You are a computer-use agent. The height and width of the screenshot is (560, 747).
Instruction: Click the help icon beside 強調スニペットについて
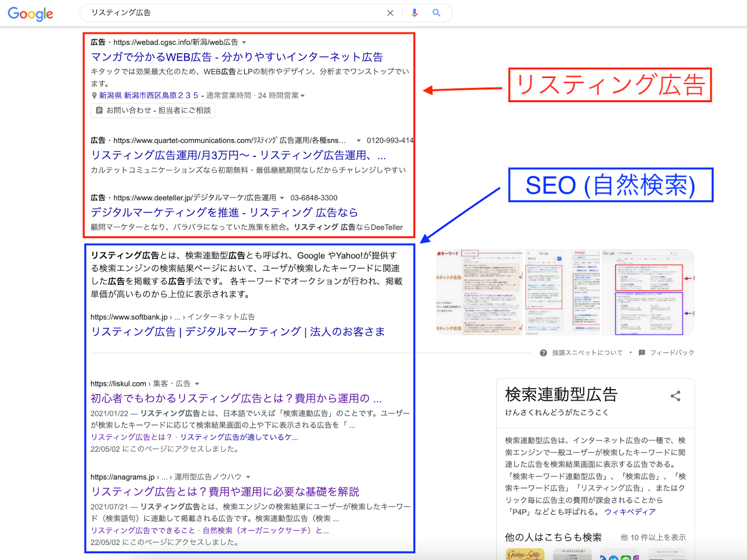543,353
